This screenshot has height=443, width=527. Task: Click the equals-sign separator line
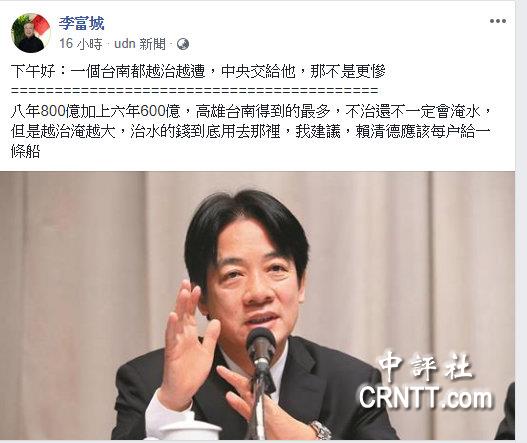point(195,91)
